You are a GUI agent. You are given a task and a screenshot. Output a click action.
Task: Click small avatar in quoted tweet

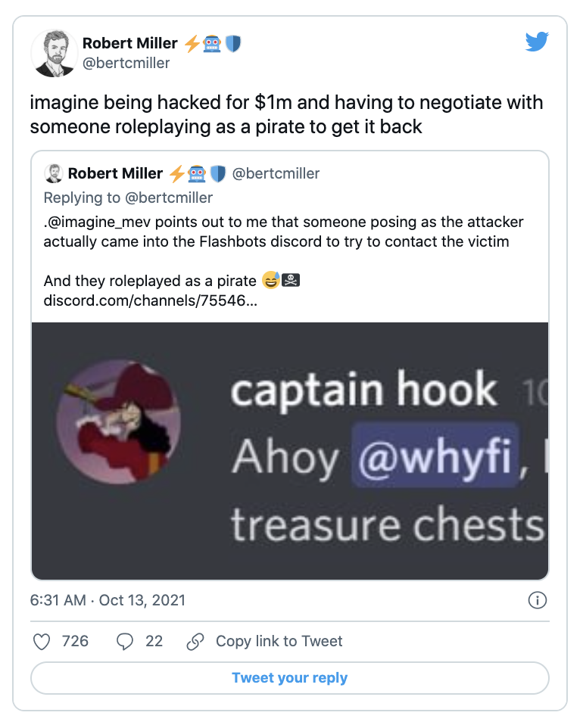point(54,173)
